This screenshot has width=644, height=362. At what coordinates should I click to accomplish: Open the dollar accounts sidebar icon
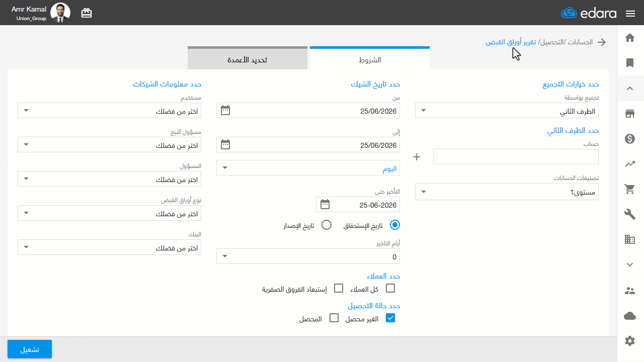pyautogui.click(x=629, y=139)
